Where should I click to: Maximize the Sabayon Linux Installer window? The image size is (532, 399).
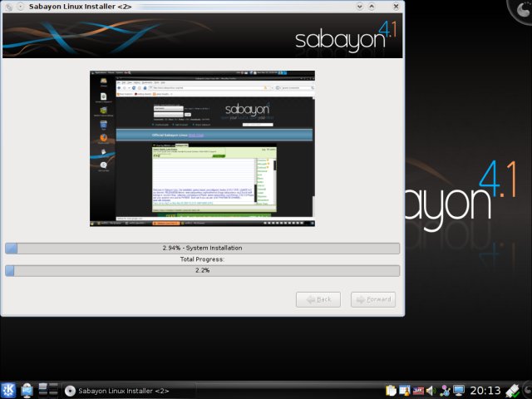click(x=372, y=7)
